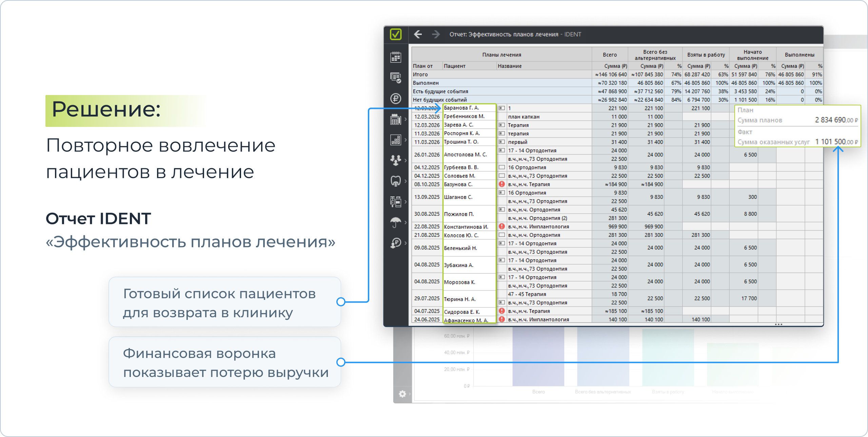Expand submenu arrow next to tooth icon

coord(406,181)
